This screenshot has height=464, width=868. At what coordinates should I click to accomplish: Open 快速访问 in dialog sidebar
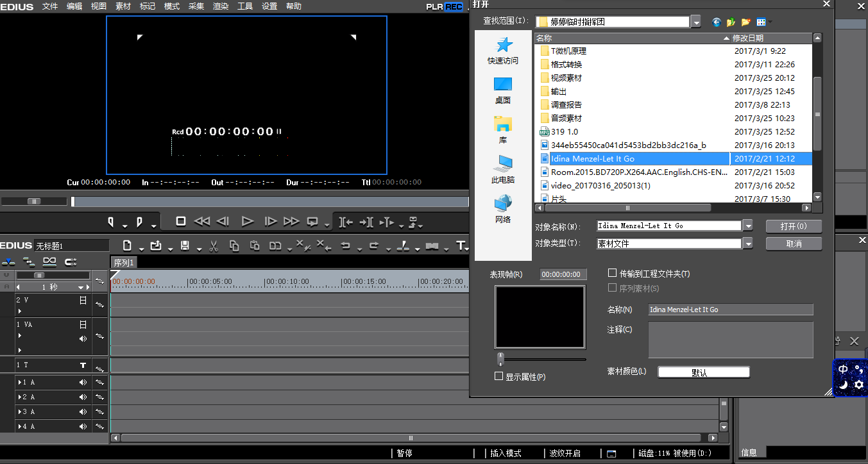(503, 51)
